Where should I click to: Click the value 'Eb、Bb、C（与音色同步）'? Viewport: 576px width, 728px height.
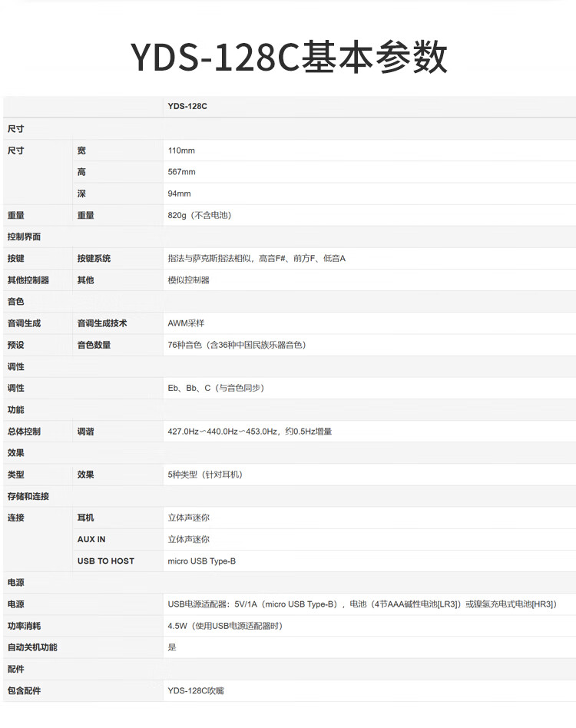216,388
